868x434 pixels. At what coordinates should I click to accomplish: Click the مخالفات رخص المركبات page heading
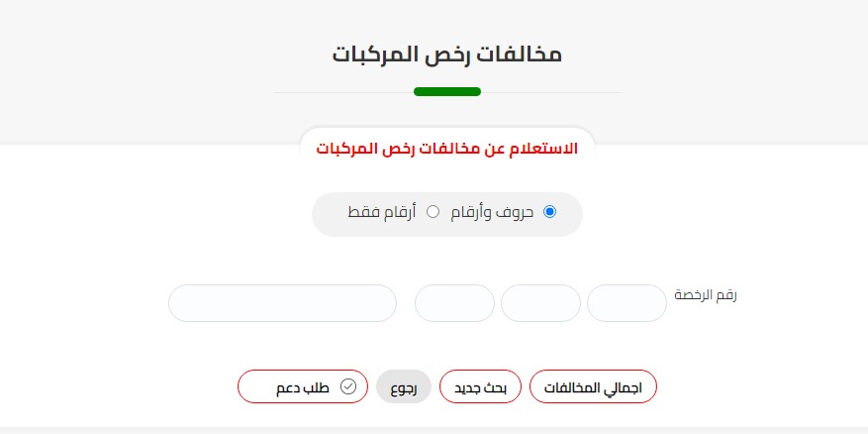446,54
